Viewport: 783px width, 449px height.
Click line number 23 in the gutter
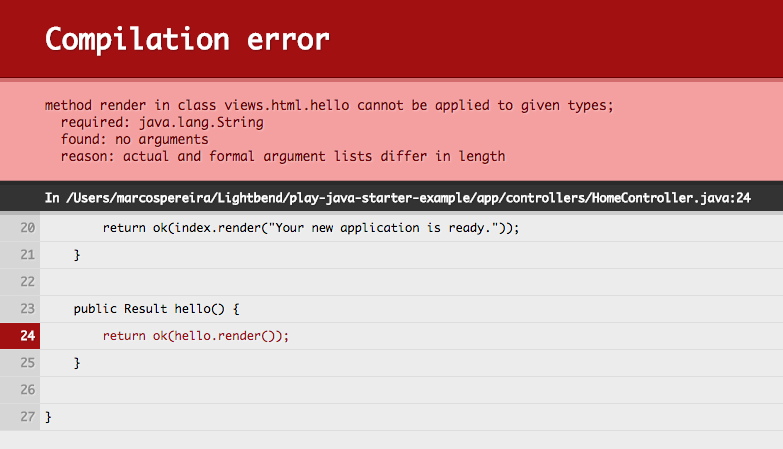27,309
